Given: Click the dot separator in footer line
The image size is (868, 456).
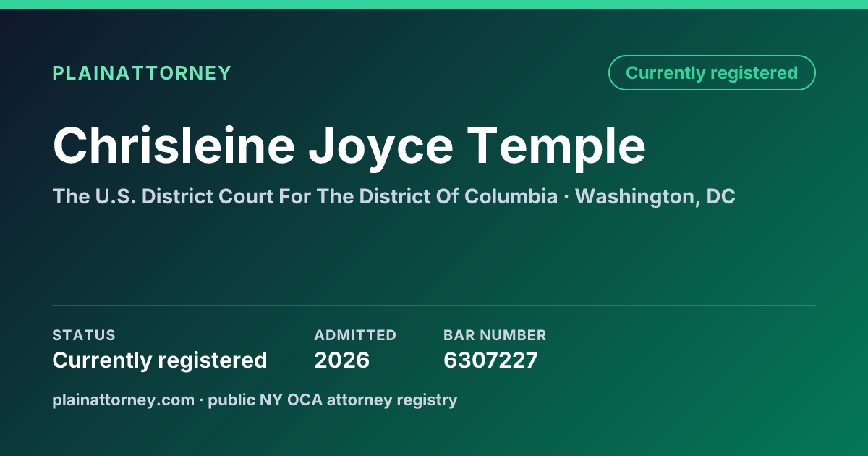Looking at the screenshot, I should [201, 400].
